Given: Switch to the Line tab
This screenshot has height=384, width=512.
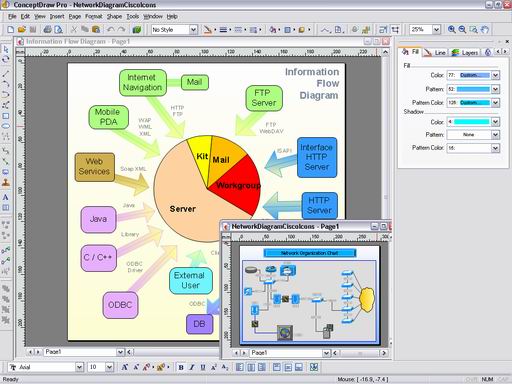Looking at the screenshot, I should pyautogui.click(x=436, y=52).
